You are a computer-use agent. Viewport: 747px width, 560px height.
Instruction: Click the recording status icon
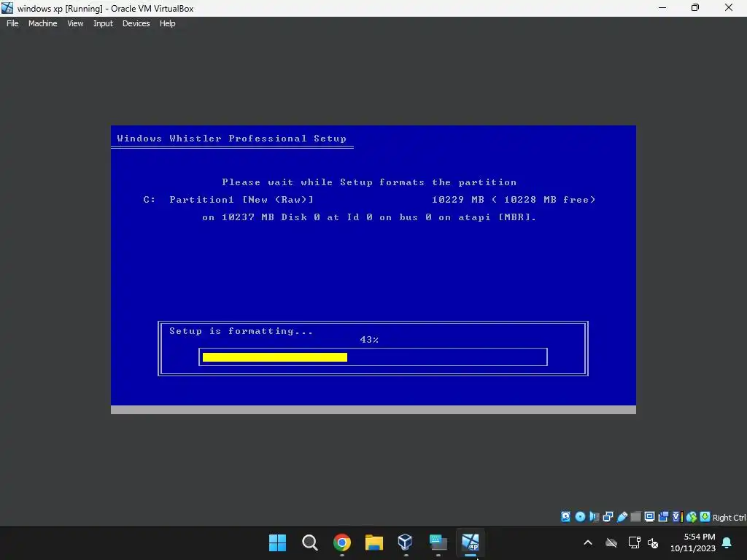663,517
